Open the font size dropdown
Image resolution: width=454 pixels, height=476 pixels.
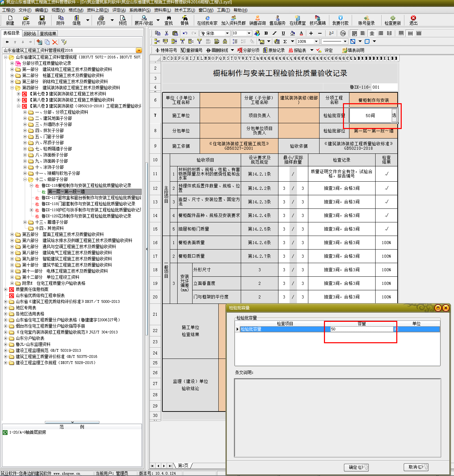coord(249,33)
